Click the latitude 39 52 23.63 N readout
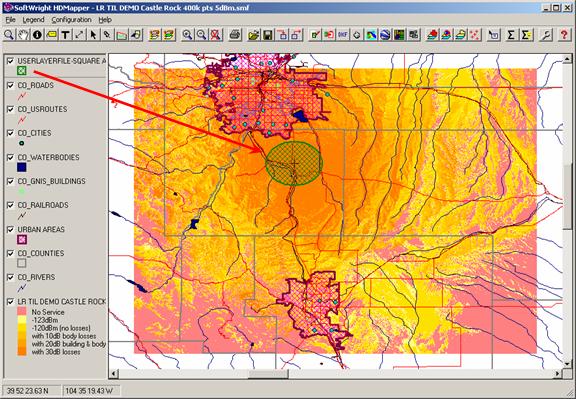Screen dimensions: 576x399 click(31, 391)
